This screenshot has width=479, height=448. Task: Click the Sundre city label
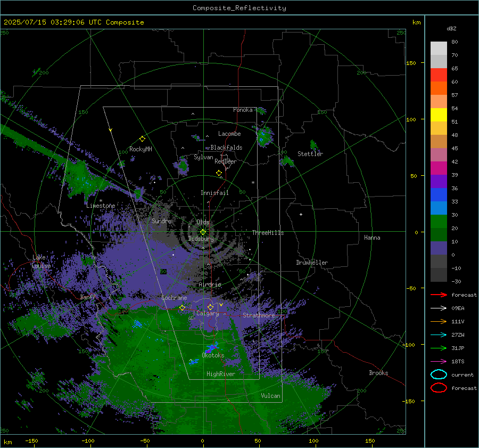coord(162,221)
